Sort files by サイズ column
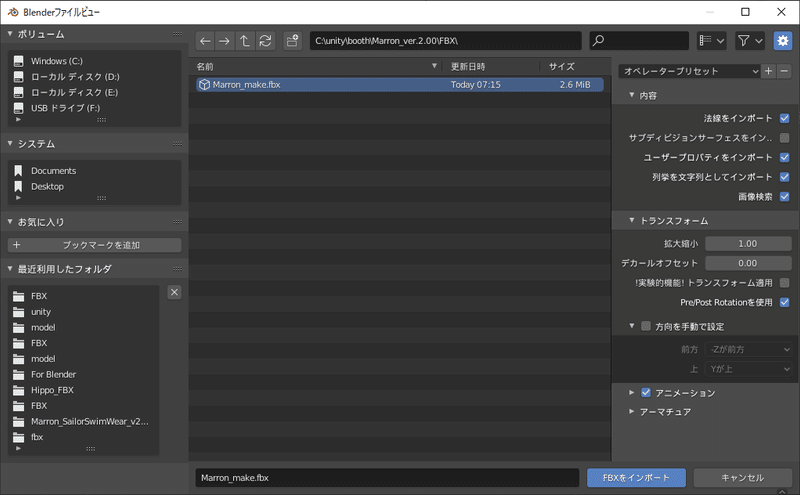Image resolution: width=800 pixels, height=495 pixels. point(562,67)
